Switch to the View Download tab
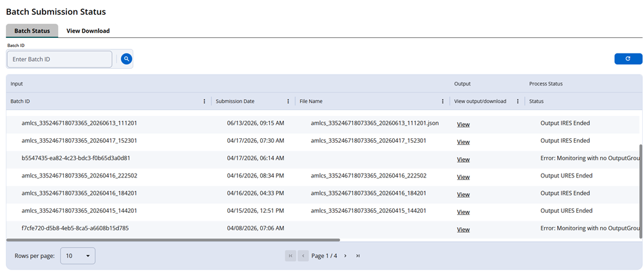The image size is (644, 274). pyautogui.click(x=88, y=31)
